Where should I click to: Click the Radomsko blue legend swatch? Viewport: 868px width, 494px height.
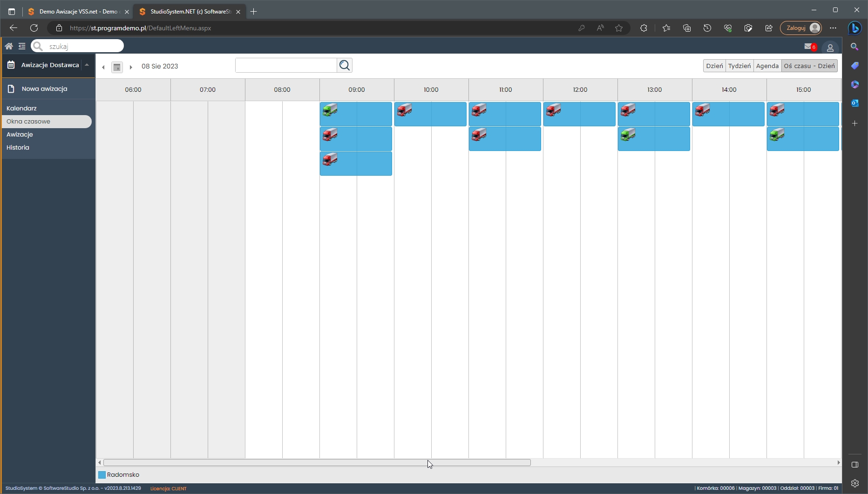[102, 475]
